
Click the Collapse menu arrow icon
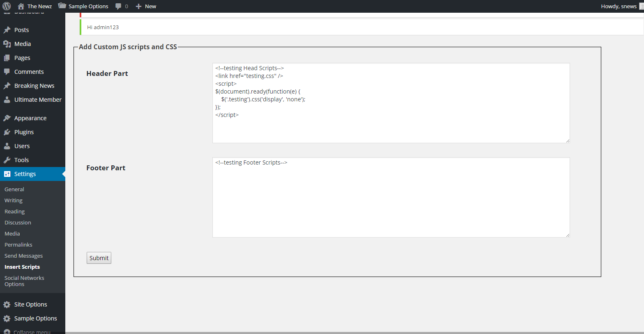click(7, 332)
